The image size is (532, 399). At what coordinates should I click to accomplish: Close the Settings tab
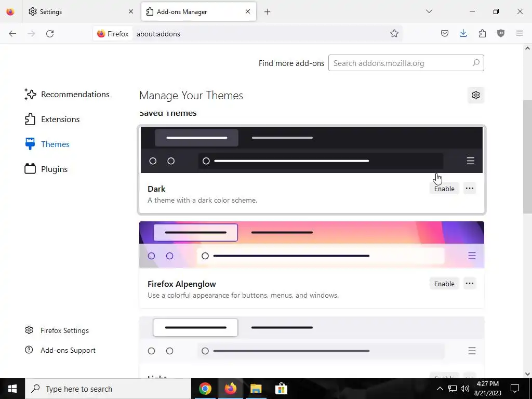(x=131, y=11)
